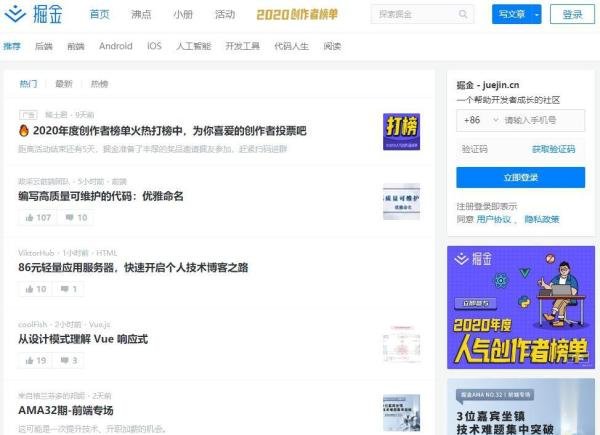This screenshot has width=600, height=435.
Task: Open the AMA NO.32 sidebar banner
Action: point(521,407)
